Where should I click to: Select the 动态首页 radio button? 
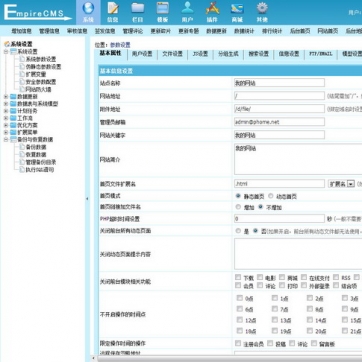(271, 196)
